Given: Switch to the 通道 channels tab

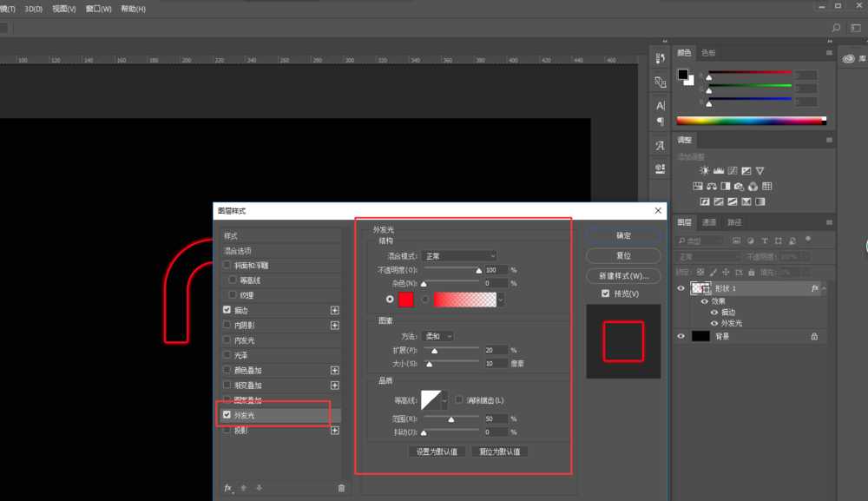Looking at the screenshot, I should (x=709, y=222).
